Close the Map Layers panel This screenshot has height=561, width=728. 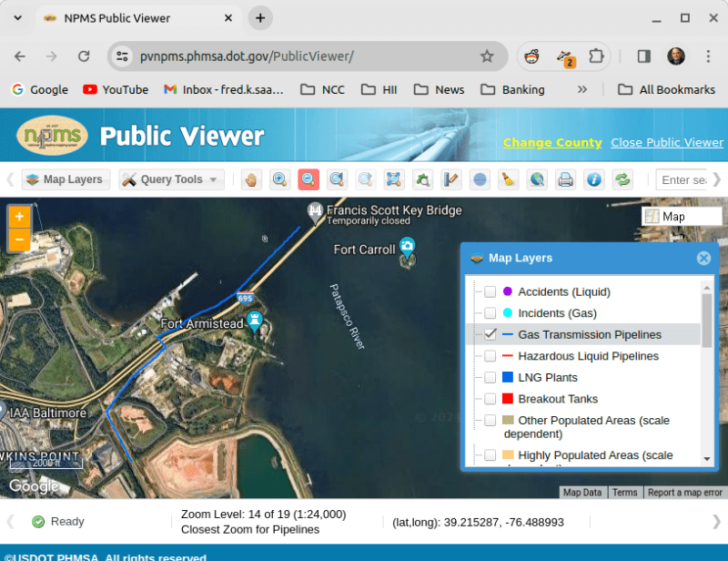[x=703, y=258]
